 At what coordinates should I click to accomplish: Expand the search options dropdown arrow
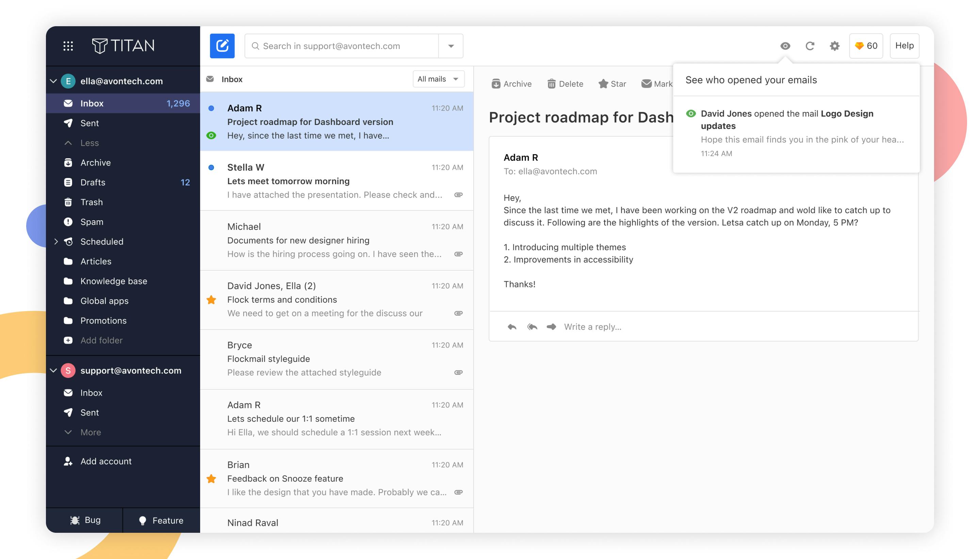click(451, 46)
